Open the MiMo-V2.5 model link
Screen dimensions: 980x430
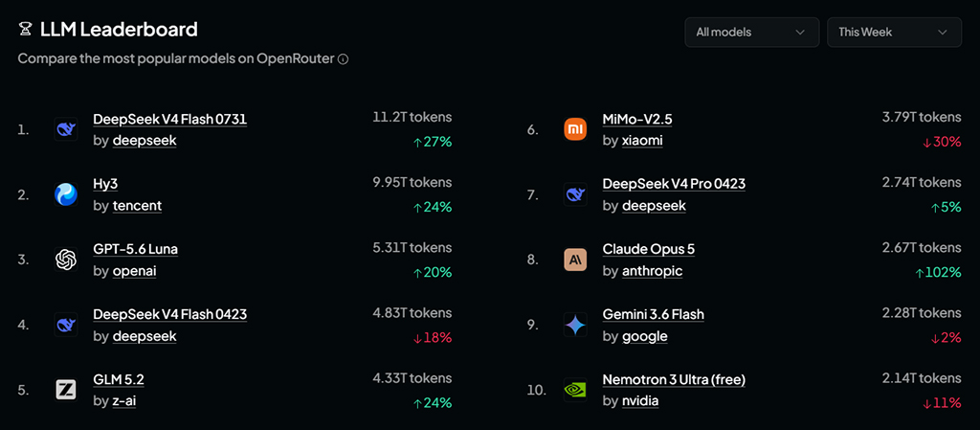pos(637,119)
